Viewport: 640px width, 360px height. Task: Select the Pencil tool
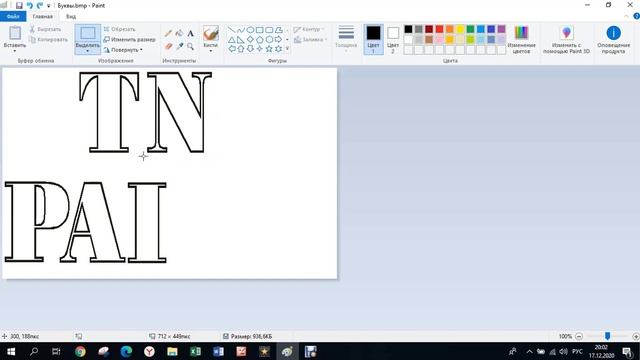pos(168,33)
